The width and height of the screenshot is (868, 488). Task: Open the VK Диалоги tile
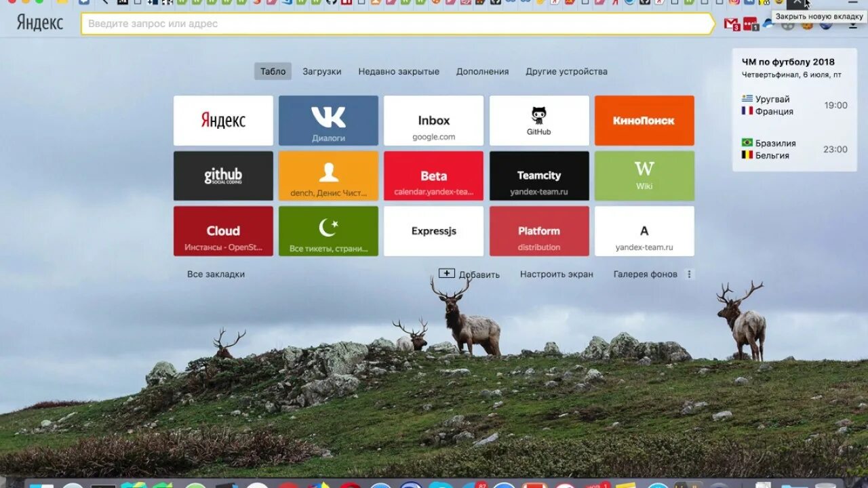click(x=328, y=121)
